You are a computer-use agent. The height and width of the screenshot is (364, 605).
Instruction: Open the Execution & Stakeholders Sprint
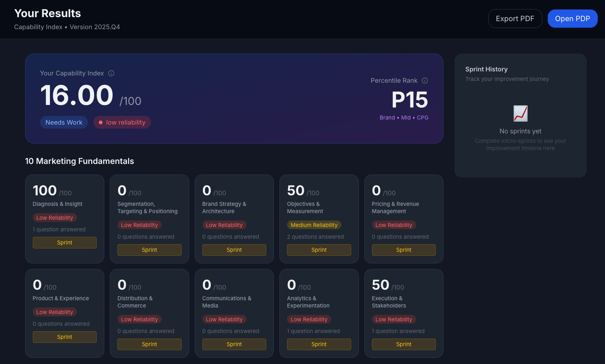click(403, 344)
